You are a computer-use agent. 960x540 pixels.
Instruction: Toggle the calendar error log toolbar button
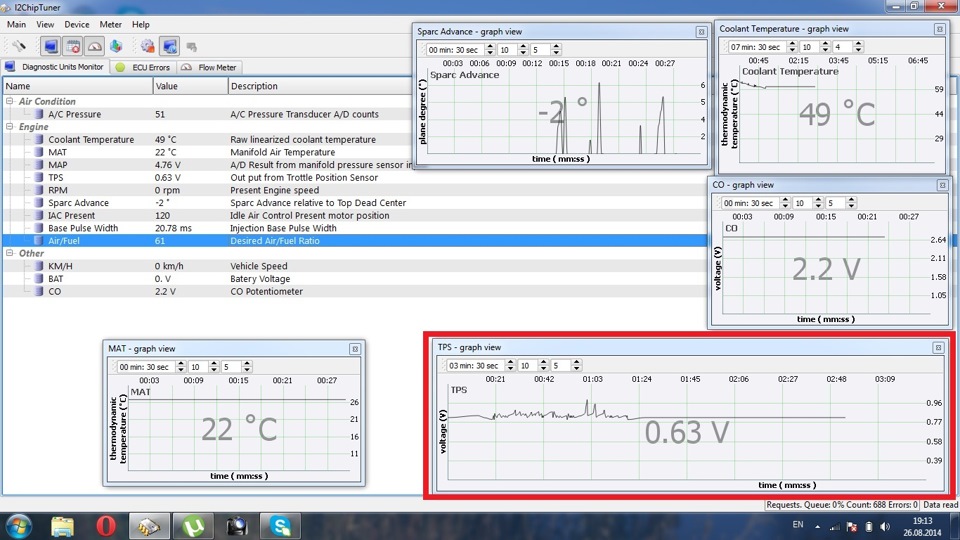click(x=73, y=46)
